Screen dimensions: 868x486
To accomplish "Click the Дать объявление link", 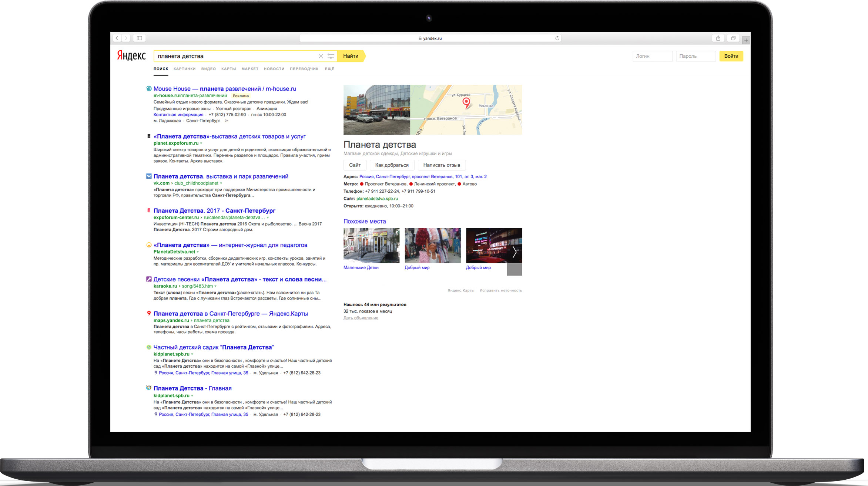I will pos(361,318).
